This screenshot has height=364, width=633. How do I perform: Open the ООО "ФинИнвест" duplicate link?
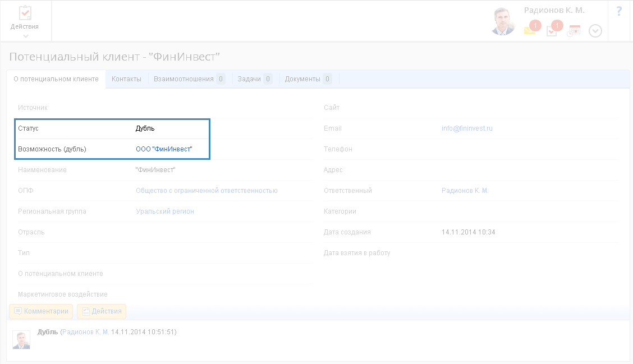pos(164,149)
